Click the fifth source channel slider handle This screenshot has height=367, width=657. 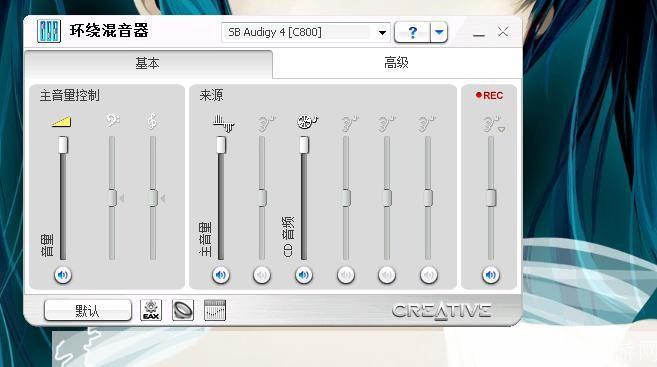coord(387,198)
